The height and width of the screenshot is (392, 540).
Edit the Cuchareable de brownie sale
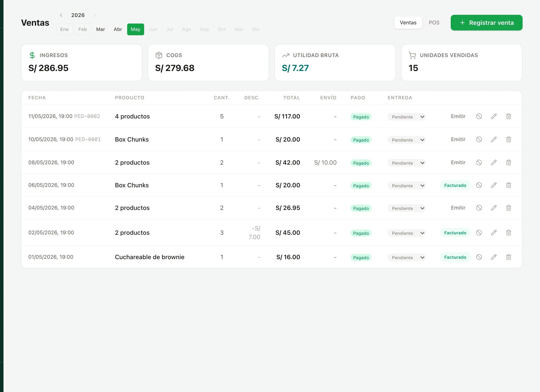click(494, 257)
